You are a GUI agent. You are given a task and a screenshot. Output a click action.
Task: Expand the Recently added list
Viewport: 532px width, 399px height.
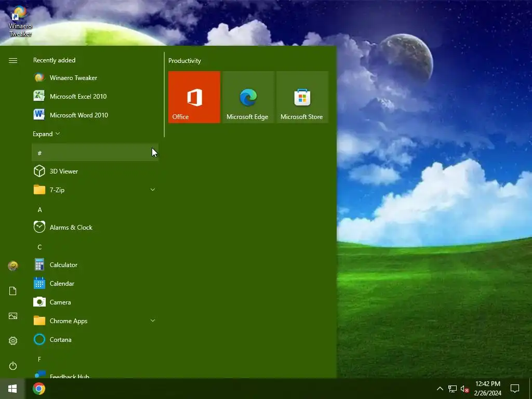(46, 134)
